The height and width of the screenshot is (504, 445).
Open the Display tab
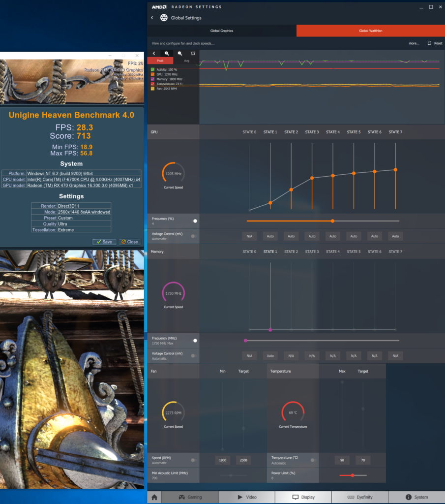point(303,497)
